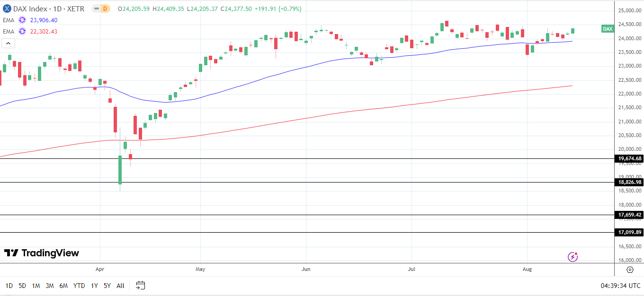The width and height of the screenshot is (644, 296).
Task: Set time range to 6M
Action: coord(64,286)
